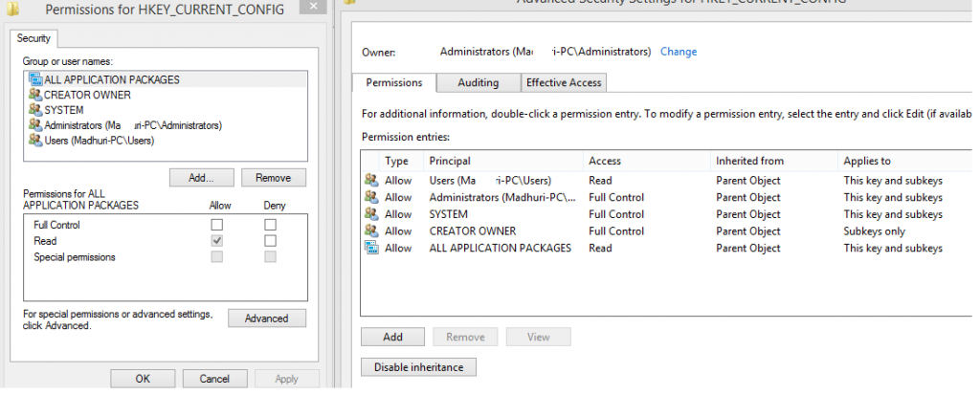Click the ALL APPLICATION PACKAGES row icon in entries
The height and width of the screenshot is (395, 980).
(x=371, y=248)
